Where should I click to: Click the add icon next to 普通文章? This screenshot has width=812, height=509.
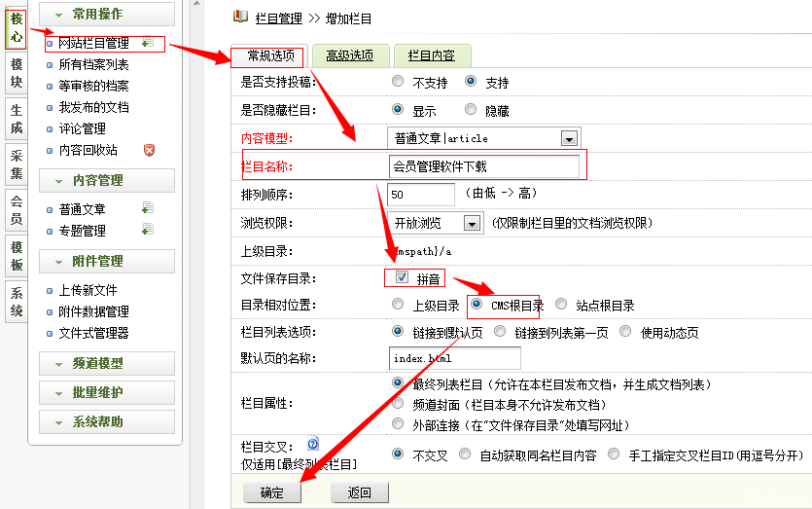[x=147, y=208]
